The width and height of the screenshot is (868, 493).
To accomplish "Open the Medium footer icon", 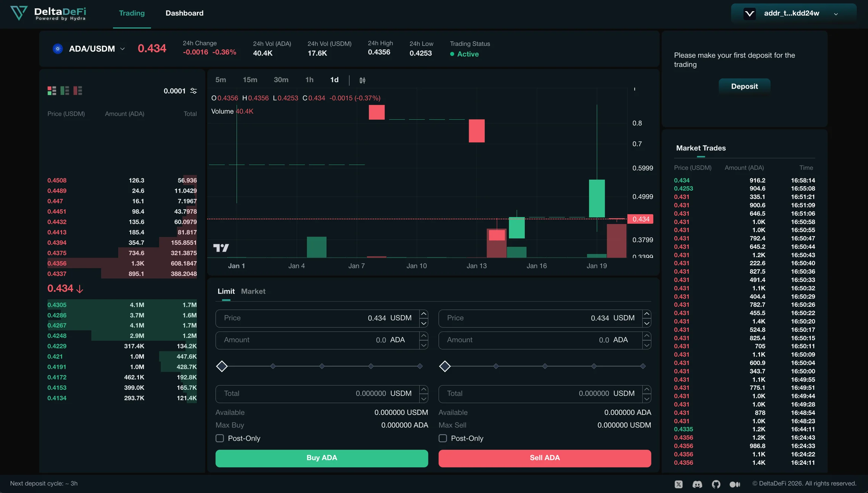I will click(x=735, y=484).
